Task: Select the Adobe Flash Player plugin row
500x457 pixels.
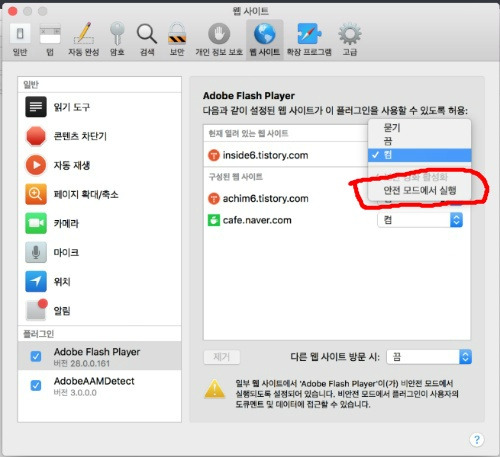Action: (x=99, y=356)
